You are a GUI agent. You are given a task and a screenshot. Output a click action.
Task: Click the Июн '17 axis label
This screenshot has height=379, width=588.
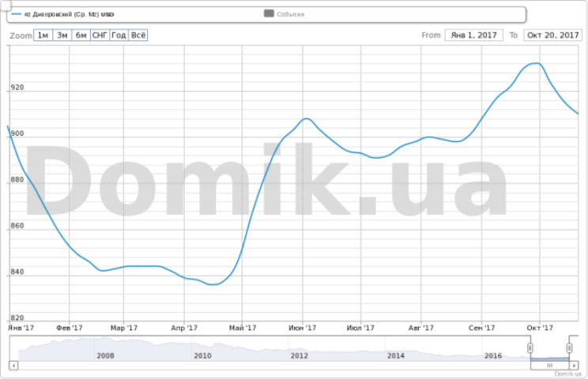pyautogui.click(x=302, y=328)
